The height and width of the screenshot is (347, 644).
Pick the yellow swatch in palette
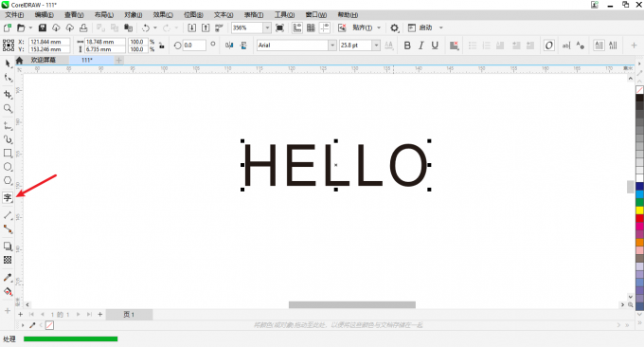[639, 210]
